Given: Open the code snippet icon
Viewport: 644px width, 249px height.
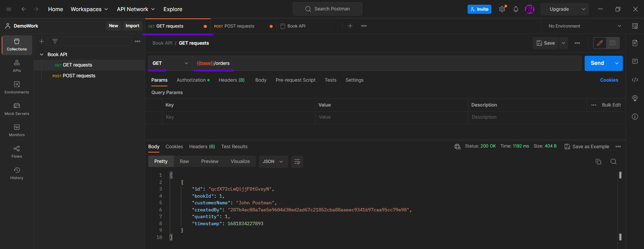Looking at the screenshot, I should coord(634,80).
